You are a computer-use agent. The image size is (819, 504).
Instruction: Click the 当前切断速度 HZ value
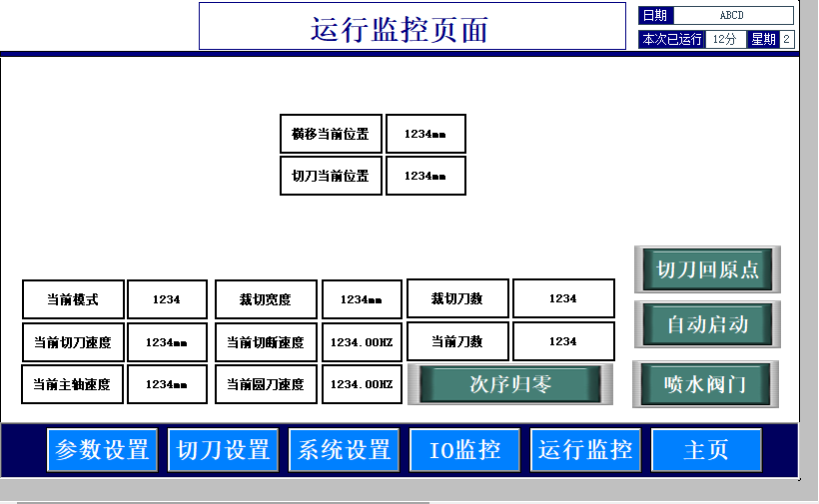pos(362,342)
